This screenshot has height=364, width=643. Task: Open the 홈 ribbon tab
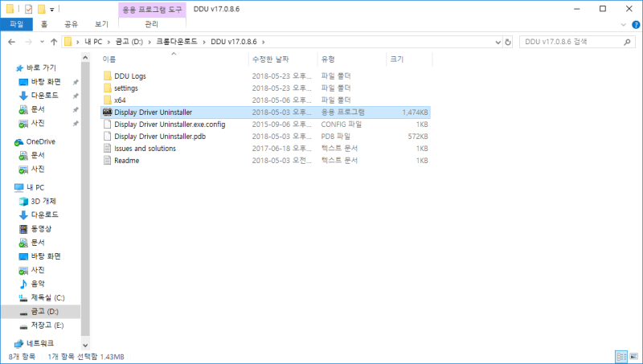[44, 24]
